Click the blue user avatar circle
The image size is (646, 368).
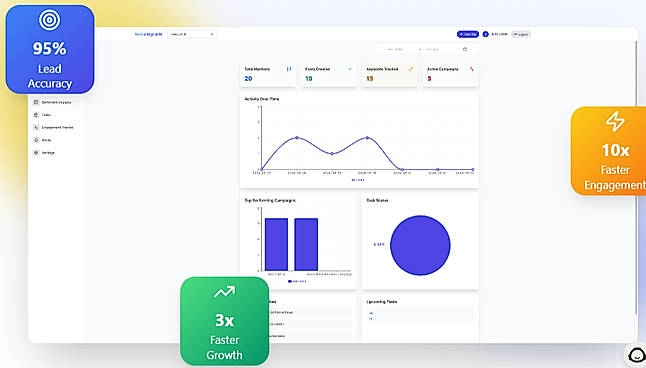coord(485,34)
